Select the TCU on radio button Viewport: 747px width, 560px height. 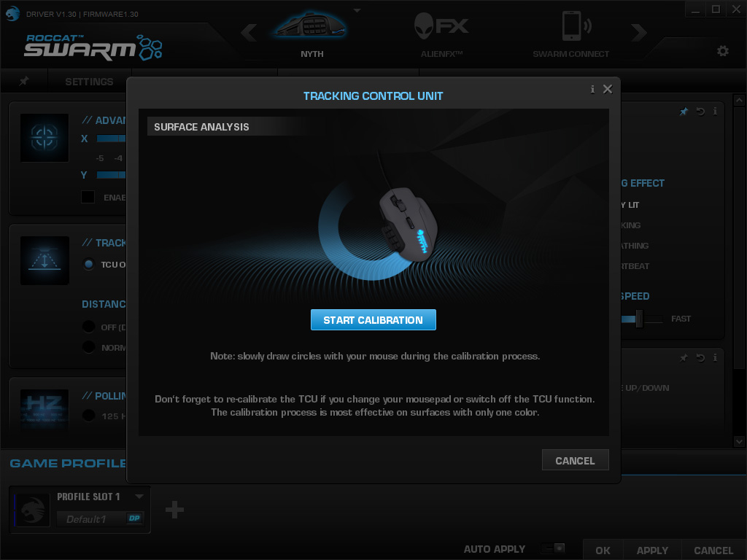(88, 264)
